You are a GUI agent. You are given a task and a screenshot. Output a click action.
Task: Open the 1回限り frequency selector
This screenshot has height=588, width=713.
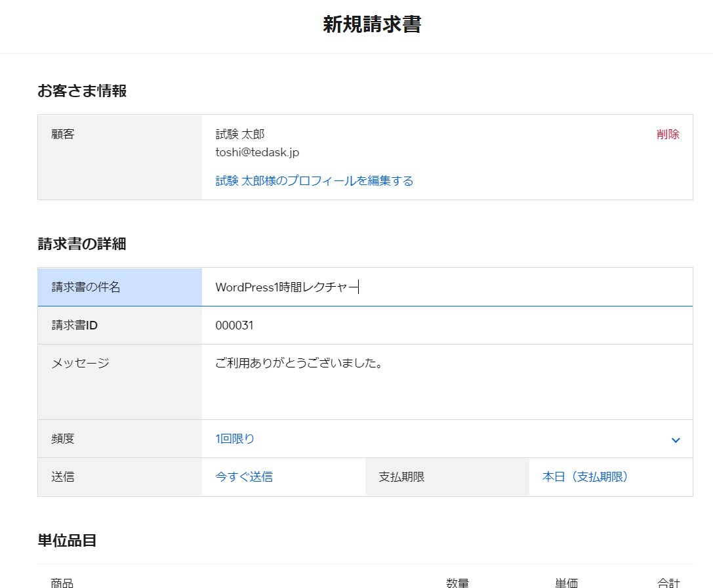point(236,438)
